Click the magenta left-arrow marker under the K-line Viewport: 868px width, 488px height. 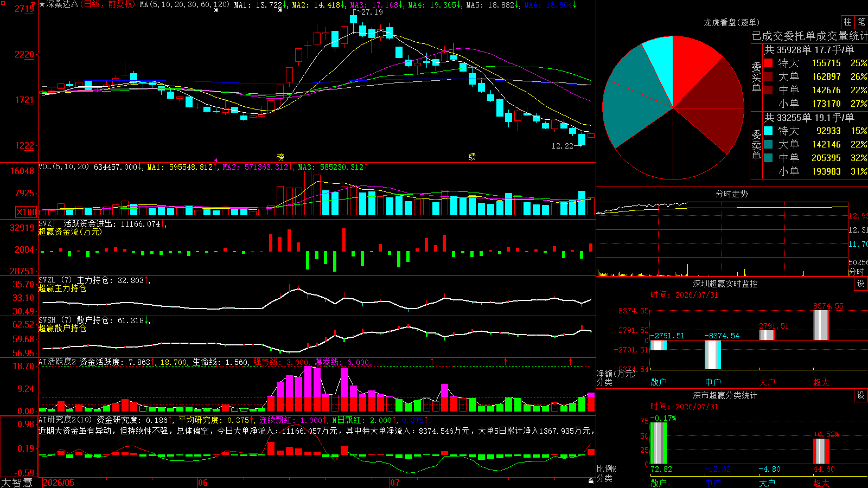click(215, 160)
